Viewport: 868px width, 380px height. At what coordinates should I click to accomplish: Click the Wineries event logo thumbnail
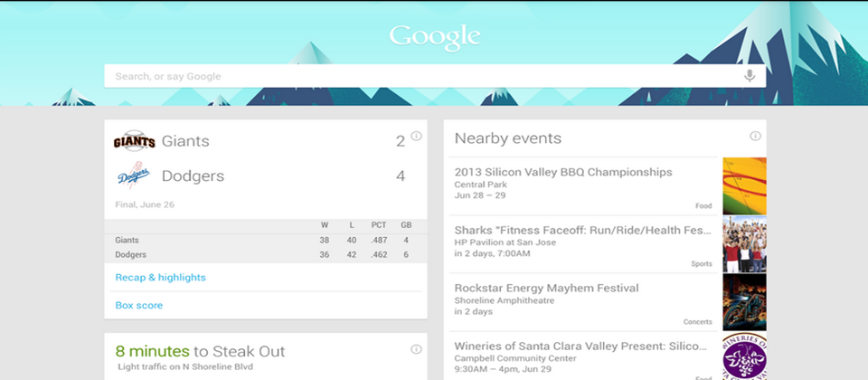click(744, 357)
